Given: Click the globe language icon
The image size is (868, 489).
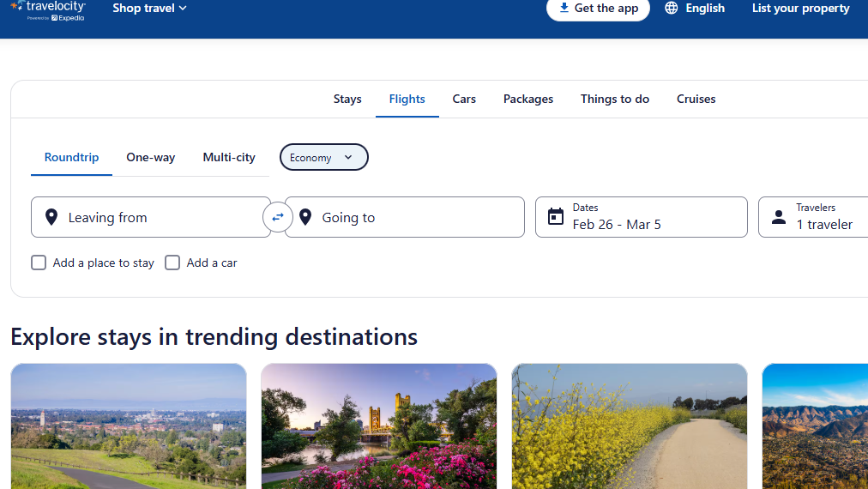Looking at the screenshot, I should point(671,8).
